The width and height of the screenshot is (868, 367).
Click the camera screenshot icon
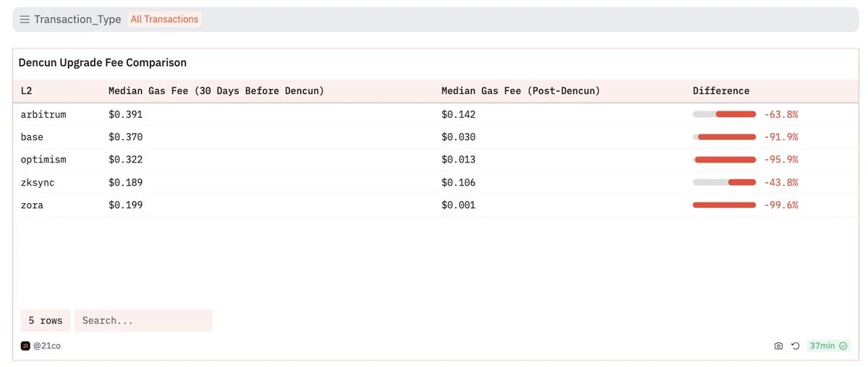tap(778, 346)
